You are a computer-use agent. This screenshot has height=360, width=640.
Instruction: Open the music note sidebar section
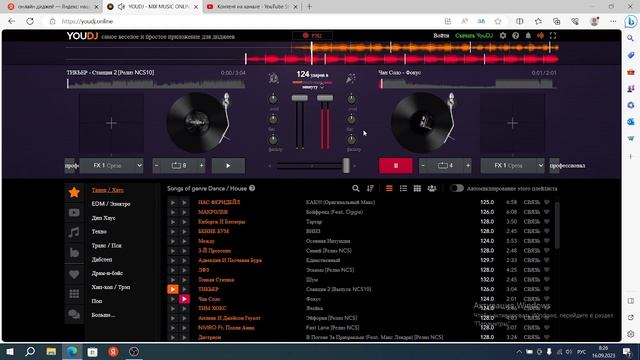click(x=74, y=233)
